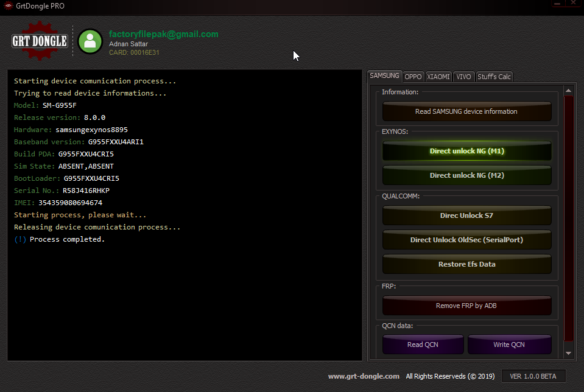
Task: Click the red vertical scrollbar thumb
Action: [x=568, y=218]
